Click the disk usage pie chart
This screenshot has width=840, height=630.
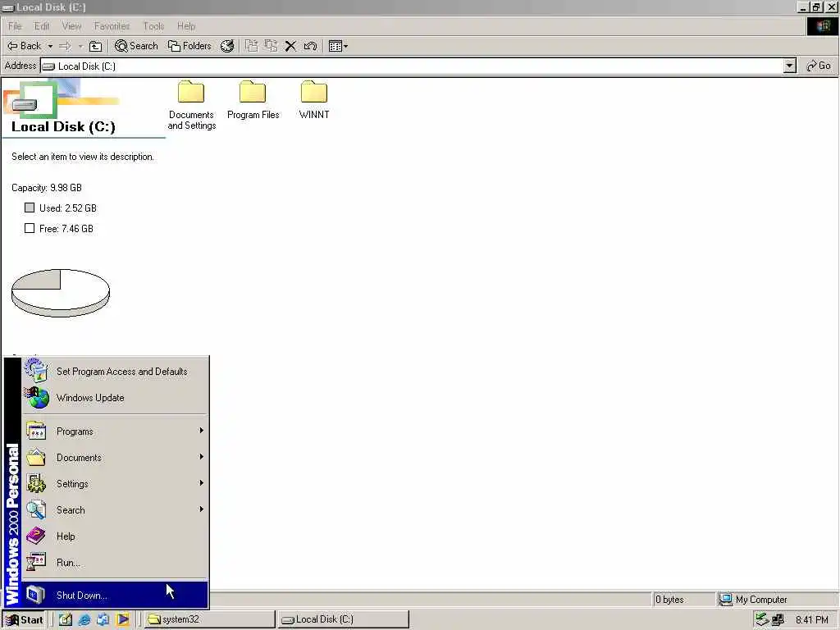[61, 293]
